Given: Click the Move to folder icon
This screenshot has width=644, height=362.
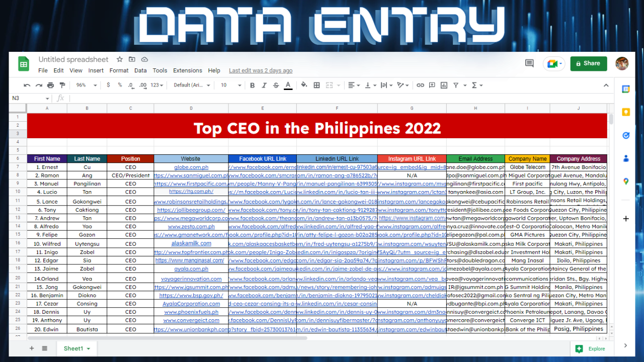Looking at the screenshot, I should pos(132,59).
